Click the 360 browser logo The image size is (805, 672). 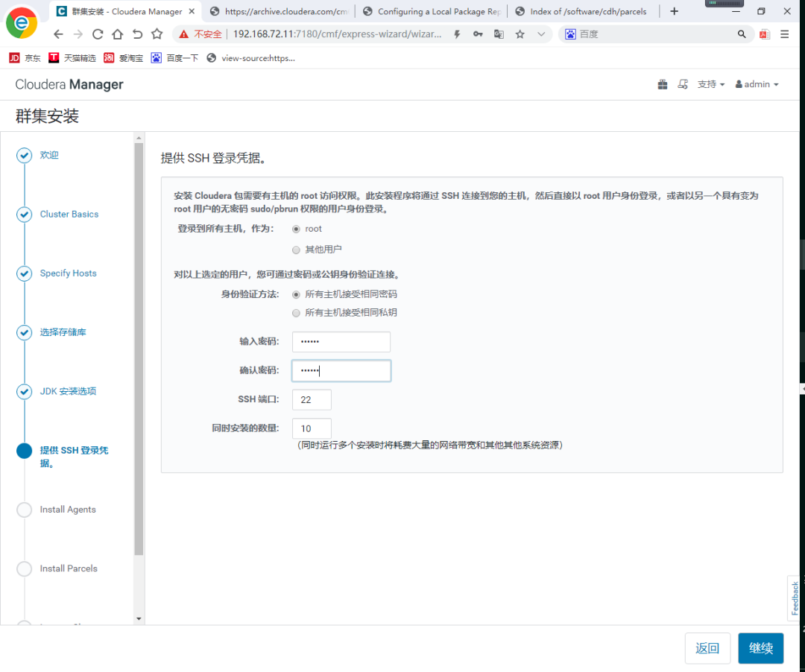(21, 22)
